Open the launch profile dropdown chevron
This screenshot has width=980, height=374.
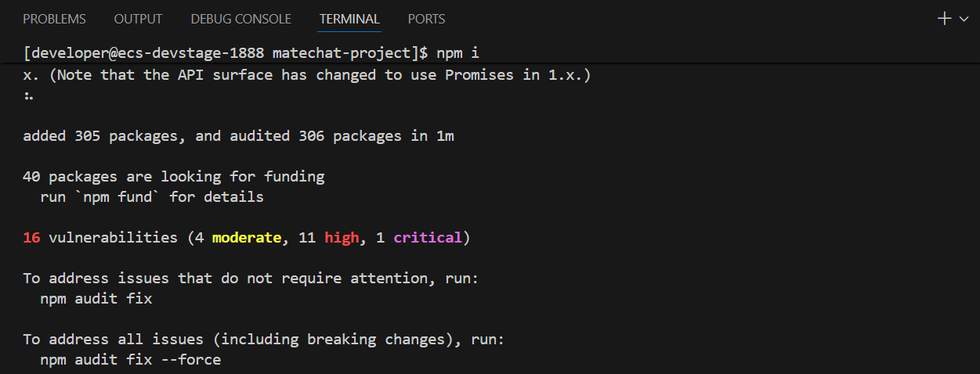pyautogui.click(x=964, y=19)
